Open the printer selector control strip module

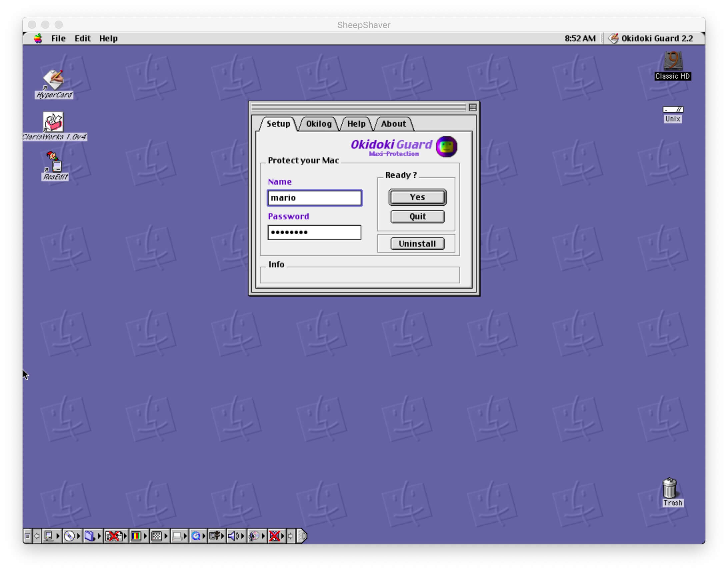pyautogui.click(x=177, y=536)
